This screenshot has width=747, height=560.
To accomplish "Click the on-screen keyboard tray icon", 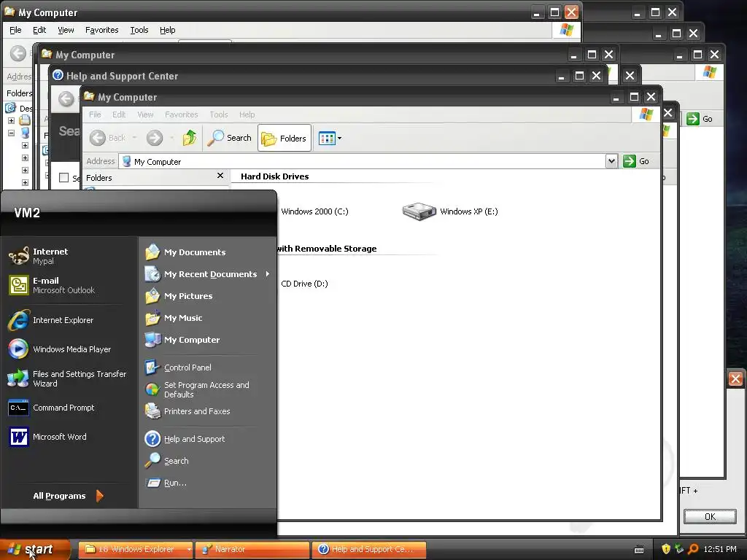I will tap(639, 550).
